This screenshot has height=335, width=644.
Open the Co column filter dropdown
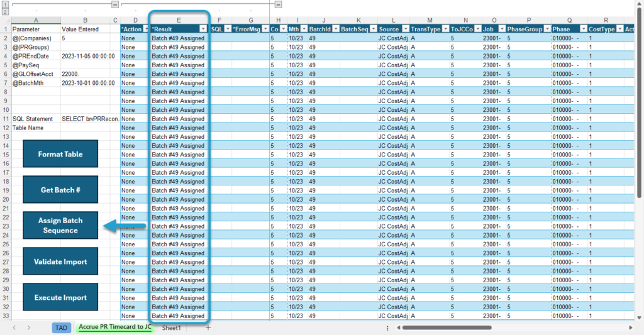pyautogui.click(x=283, y=29)
